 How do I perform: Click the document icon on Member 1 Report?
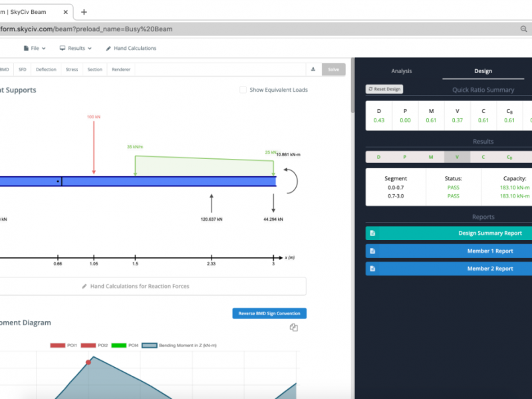(x=372, y=251)
